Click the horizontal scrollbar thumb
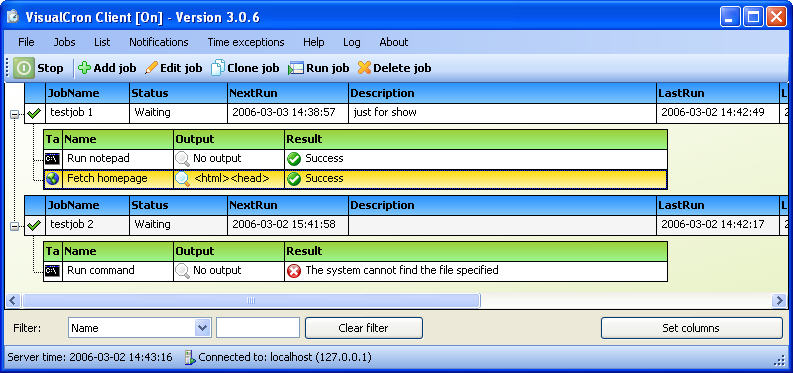Screen dimensions: 793x373 pyautogui.click(x=251, y=301)
